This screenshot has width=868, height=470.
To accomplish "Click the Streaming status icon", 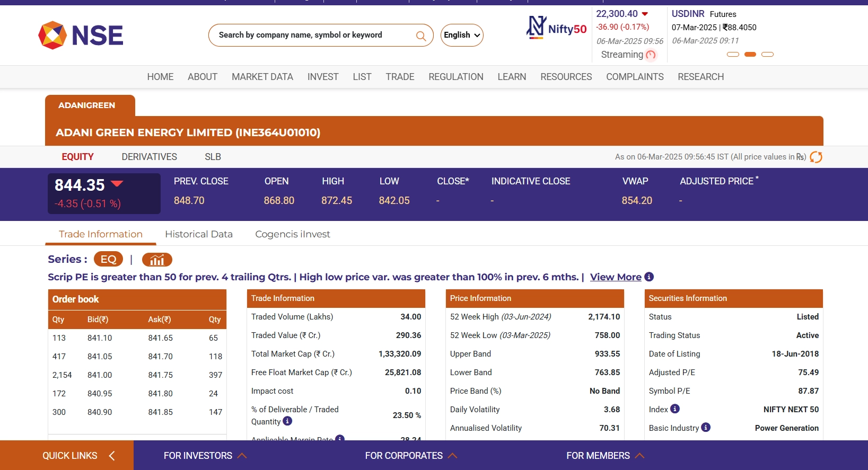I will tap(651, 55).
